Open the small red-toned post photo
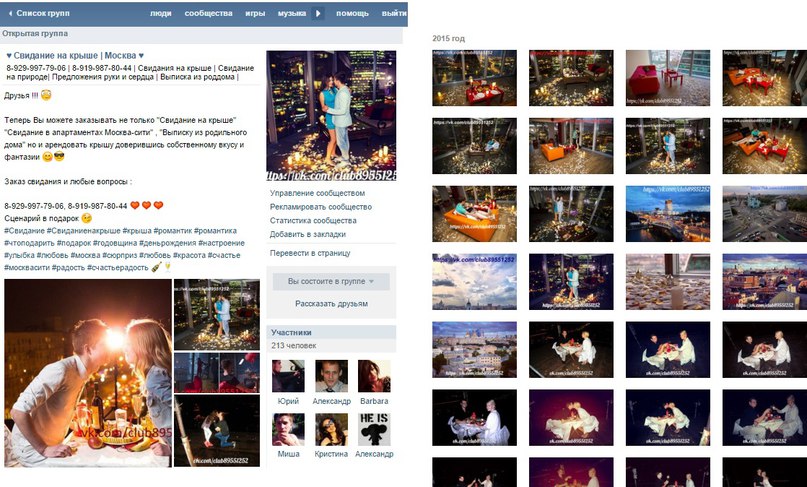This screenshot has height=487, width=807. [217, 372]
